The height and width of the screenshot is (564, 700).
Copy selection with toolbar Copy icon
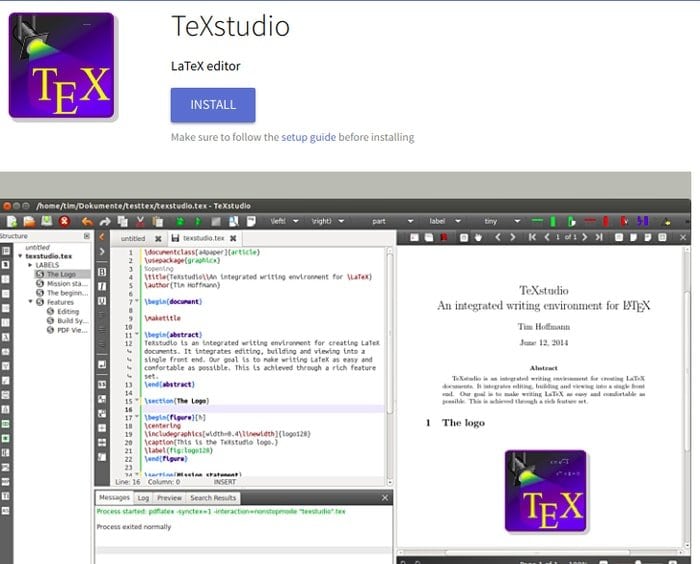tap(123, 221)
